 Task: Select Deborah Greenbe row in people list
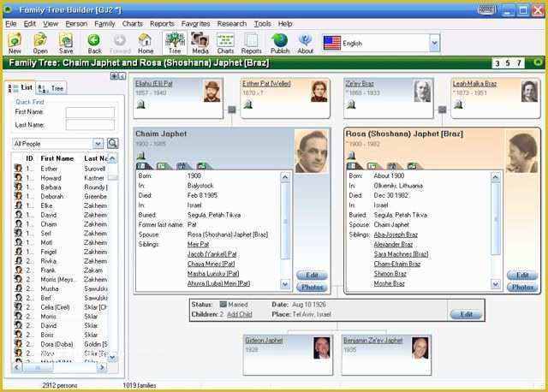pyautogui.click(x=60, y=196)
